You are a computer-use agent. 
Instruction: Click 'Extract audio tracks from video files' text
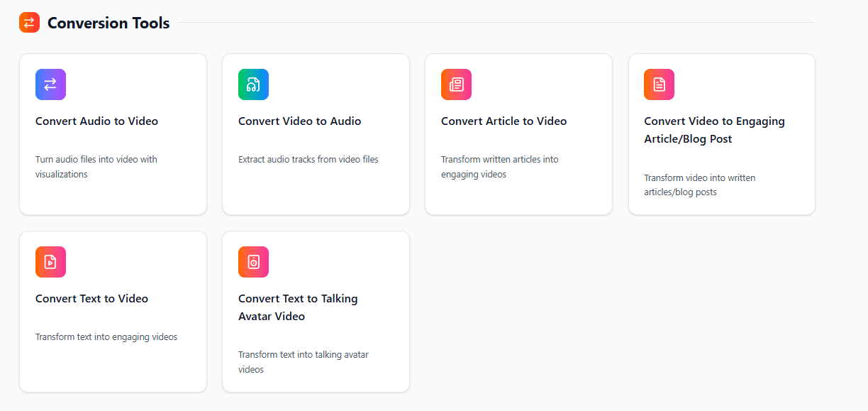[x=308, y=160]
